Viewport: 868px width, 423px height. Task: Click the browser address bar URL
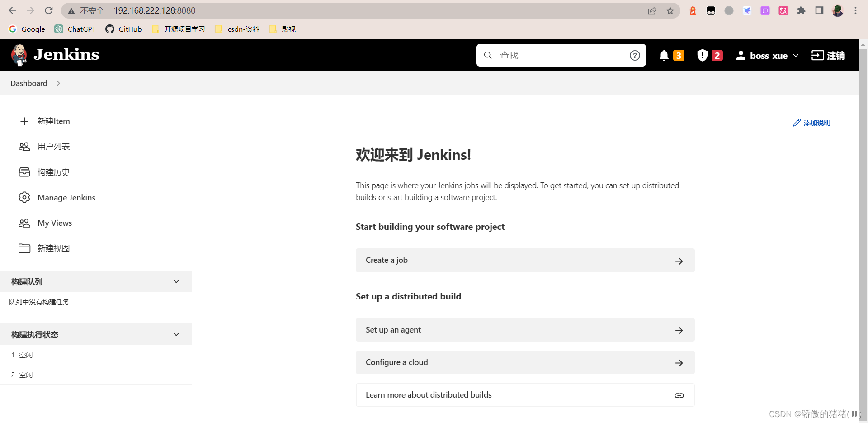coord(155,10)
